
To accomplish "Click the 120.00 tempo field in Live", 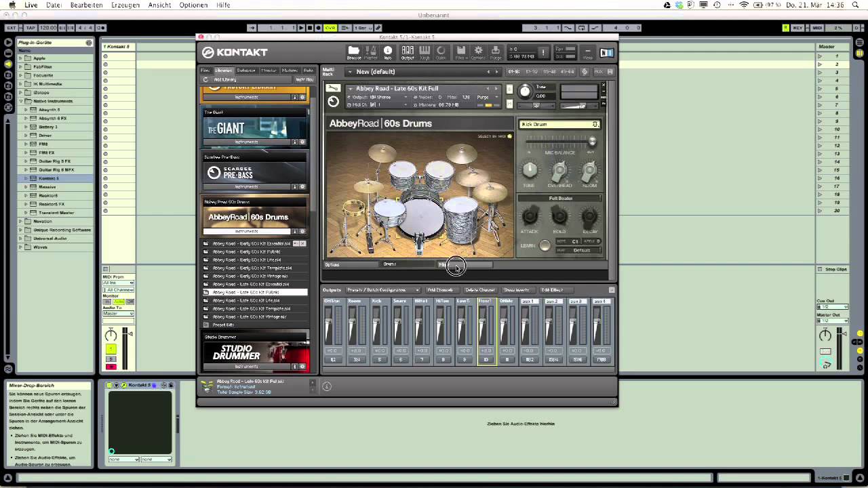I will coord(48,28).
